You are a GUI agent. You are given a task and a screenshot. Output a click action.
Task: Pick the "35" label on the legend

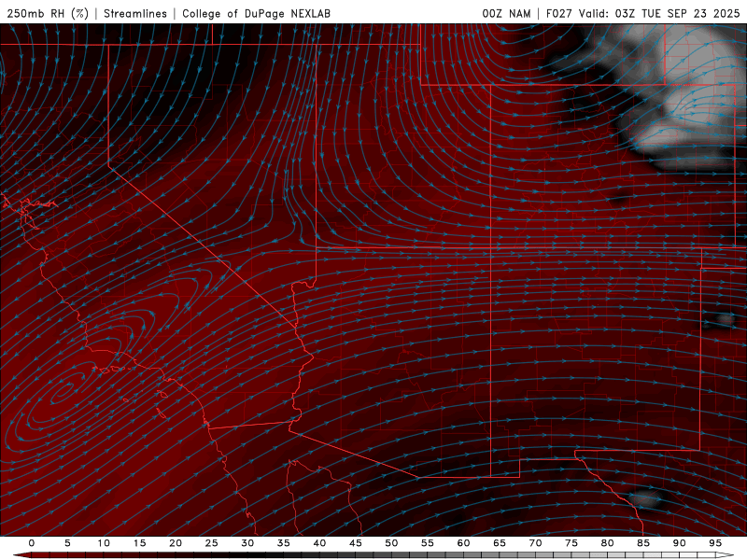click(x=284, y=543)
